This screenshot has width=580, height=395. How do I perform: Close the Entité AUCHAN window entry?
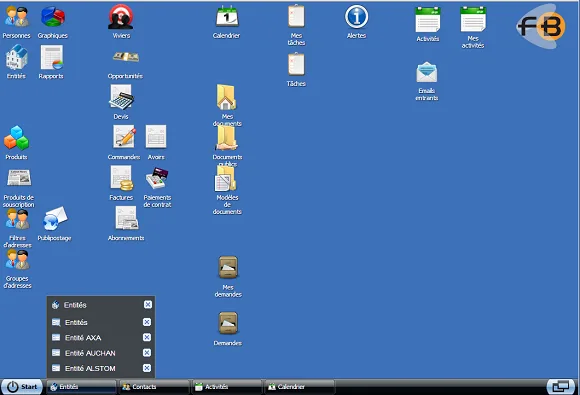tap(147, 353)
